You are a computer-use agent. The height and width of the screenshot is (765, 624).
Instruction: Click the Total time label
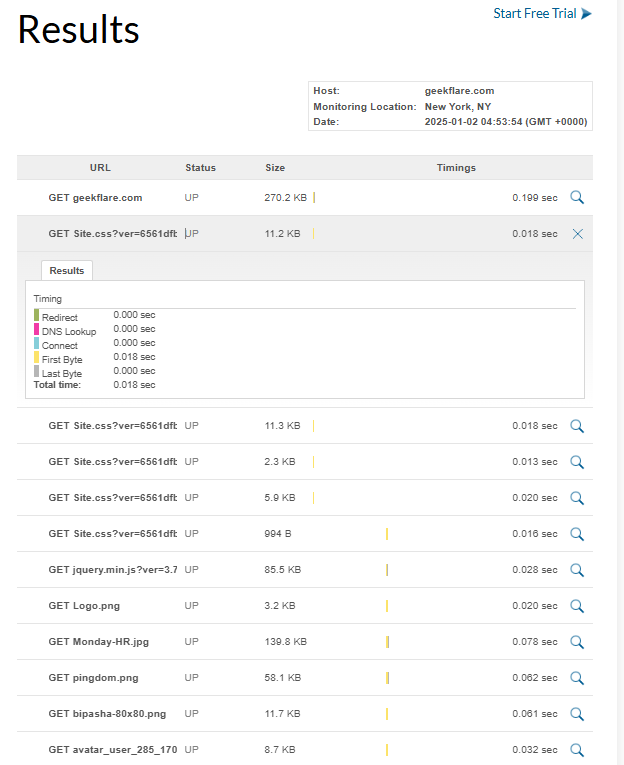57,385
